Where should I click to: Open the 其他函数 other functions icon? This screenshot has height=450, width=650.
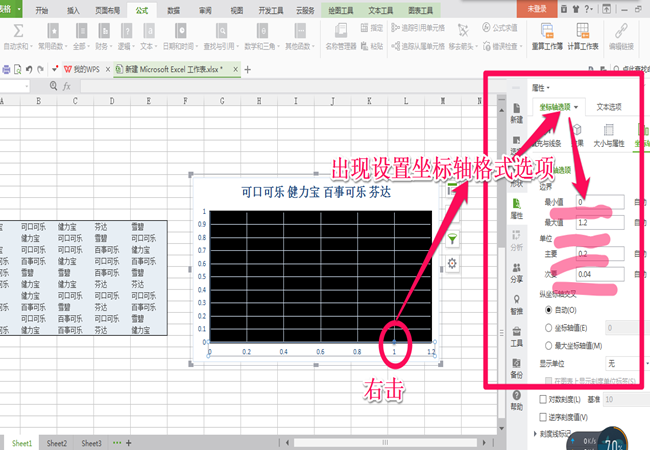tap(300, 31)
